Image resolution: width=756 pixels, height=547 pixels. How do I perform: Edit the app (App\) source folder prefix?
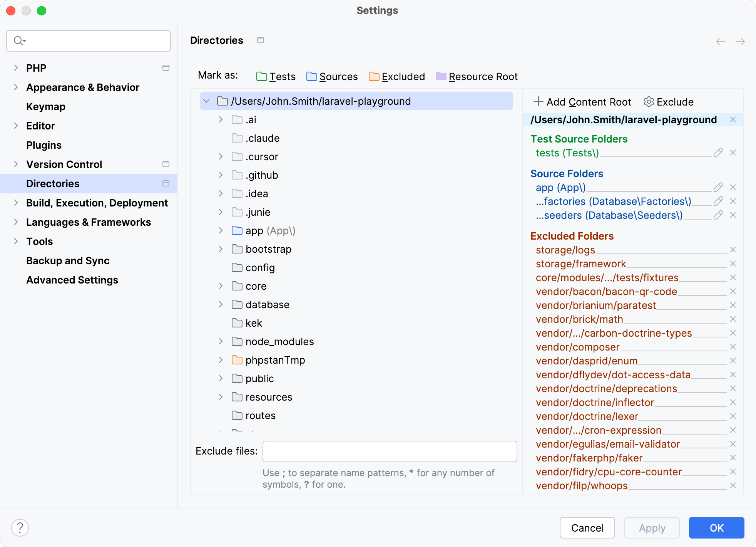pyautogui.click(x=718, y=187)
